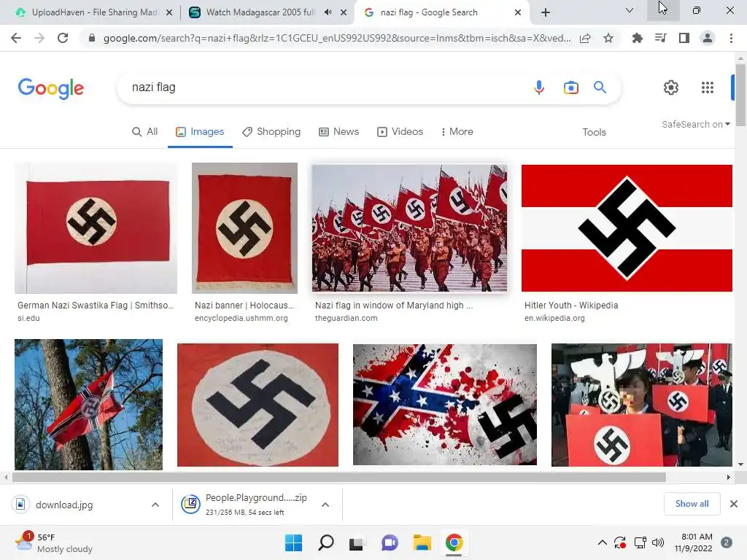Image resolution: width=747 pixels, height=560 pixels.
Task: Open options chevron for download.jpg
Action: click(155, 505)
